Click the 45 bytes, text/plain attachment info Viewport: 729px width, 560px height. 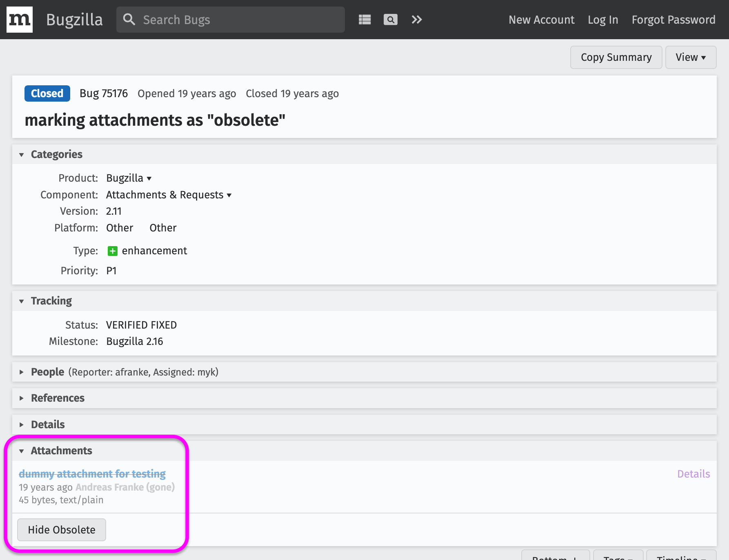point(61,500)
